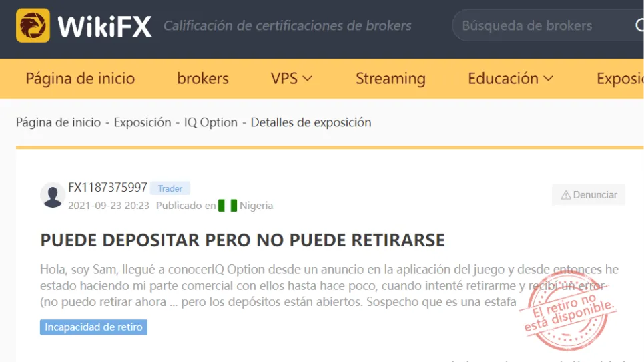Click the user avatar icon

tap(53, 195)
